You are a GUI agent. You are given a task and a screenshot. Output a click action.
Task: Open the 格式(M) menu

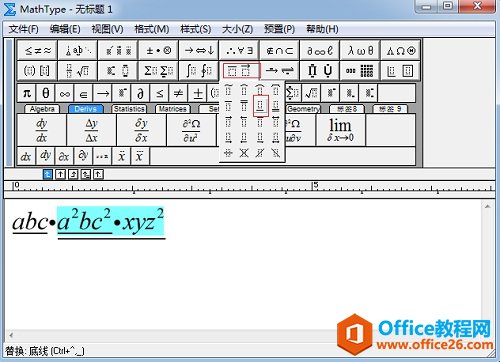click(x=152, y=29)
